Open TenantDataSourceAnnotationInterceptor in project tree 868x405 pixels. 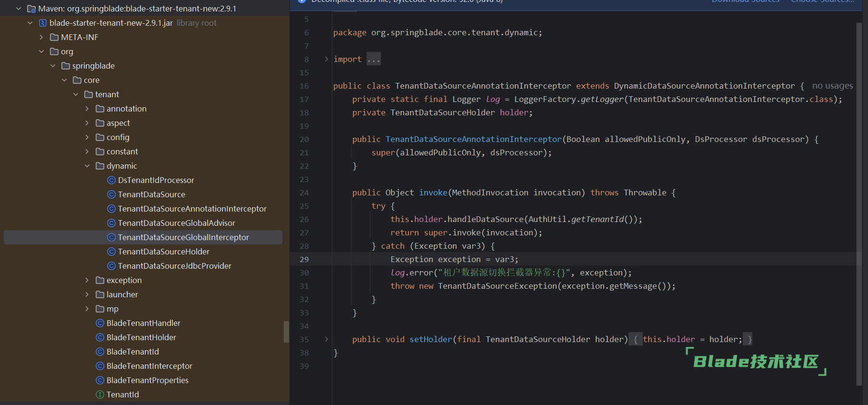pos(192,209)
